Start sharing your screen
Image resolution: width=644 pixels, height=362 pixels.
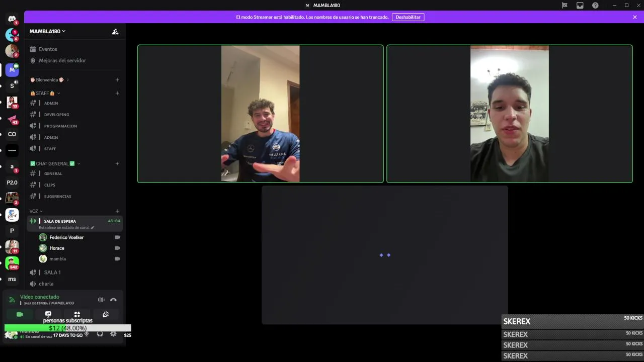coord(48,314)
